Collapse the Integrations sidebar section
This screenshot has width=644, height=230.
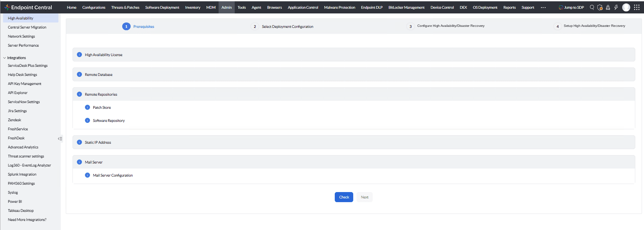point(5,58)
